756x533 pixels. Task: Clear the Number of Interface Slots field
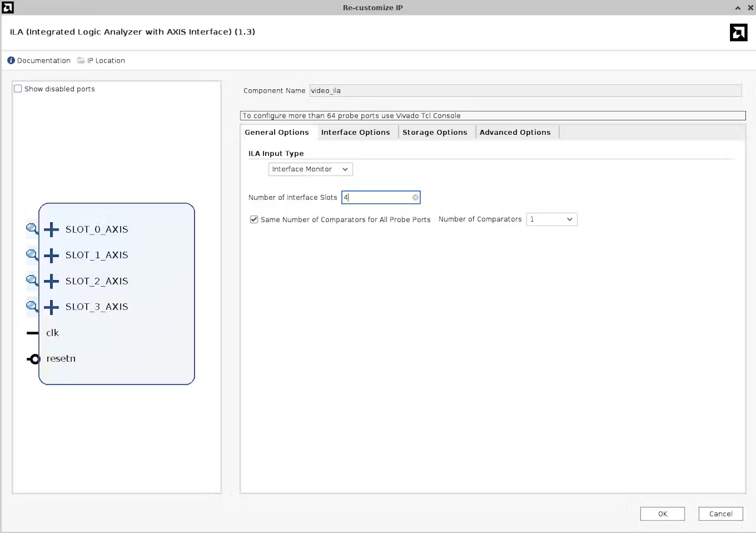[415, 197]
